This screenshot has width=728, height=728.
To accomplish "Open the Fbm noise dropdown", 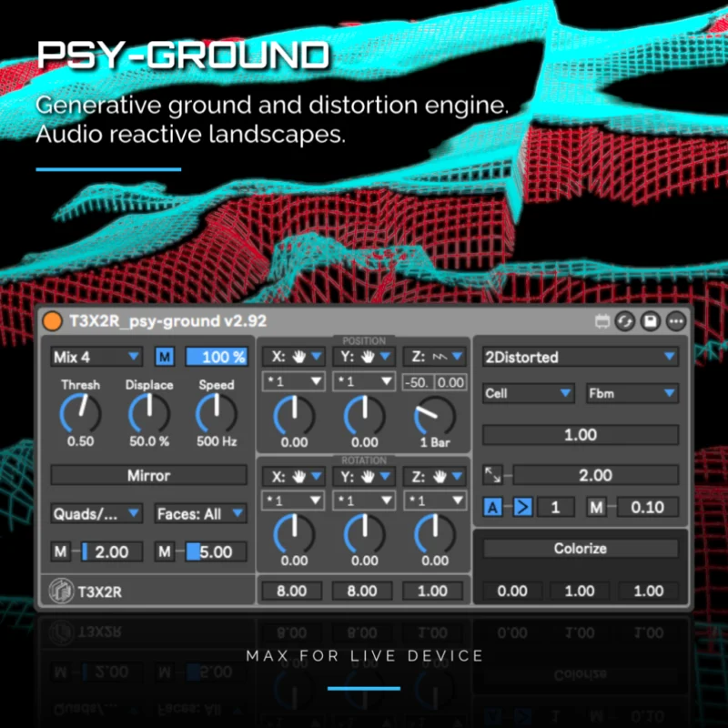I will 632,393.
